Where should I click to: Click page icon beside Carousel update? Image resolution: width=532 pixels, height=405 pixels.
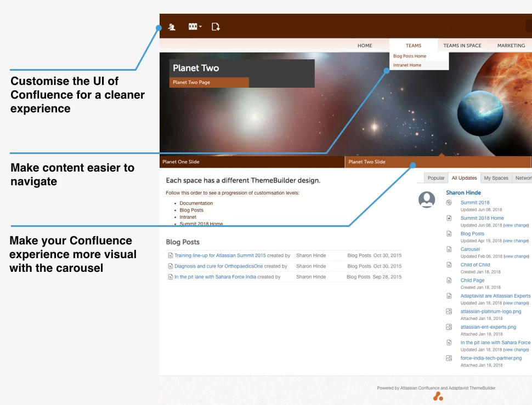[x=449, y=249]
